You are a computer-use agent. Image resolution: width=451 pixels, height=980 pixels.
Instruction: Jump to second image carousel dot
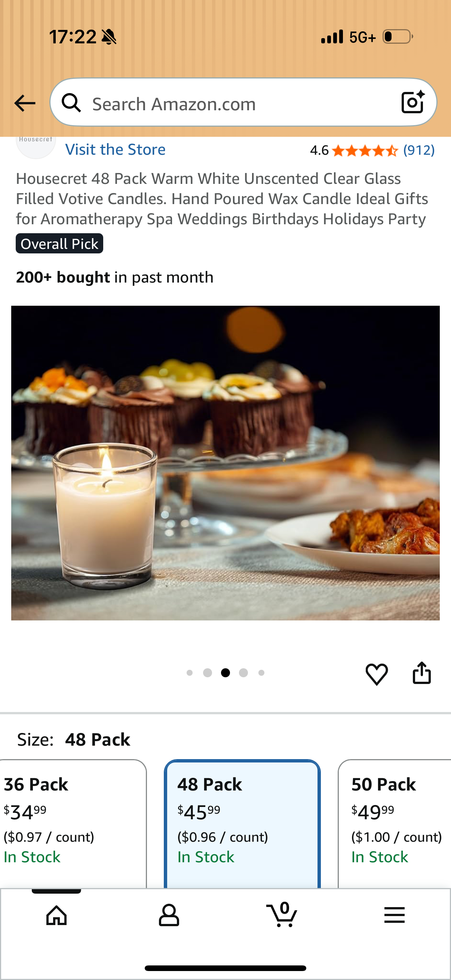click(208, 673)
